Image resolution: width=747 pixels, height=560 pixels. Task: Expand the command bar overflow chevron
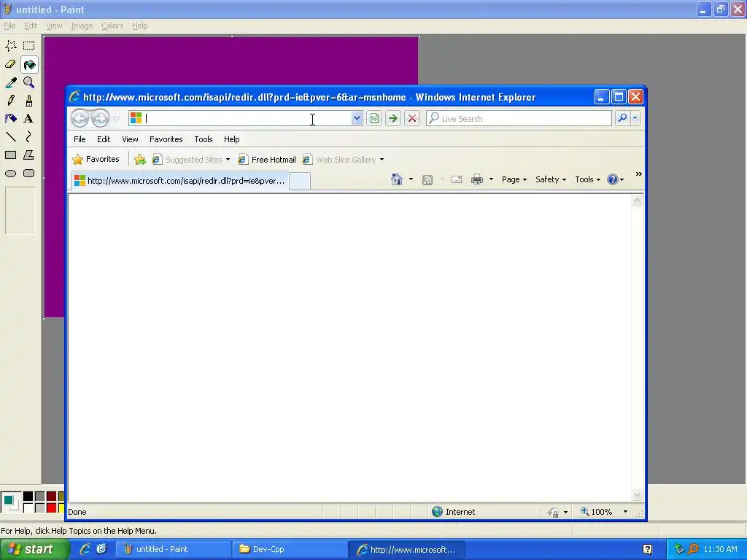click(x=639, y=174)
